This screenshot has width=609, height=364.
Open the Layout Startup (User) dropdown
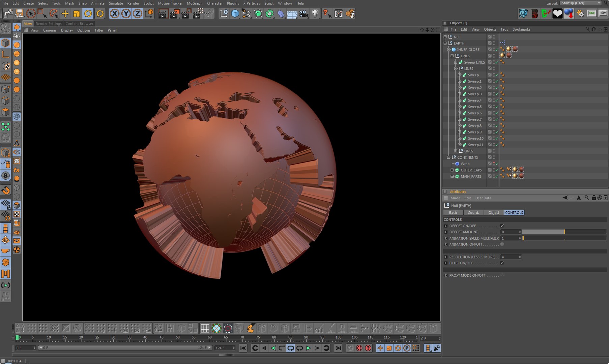pyautogui.click(x=581, y=3)
